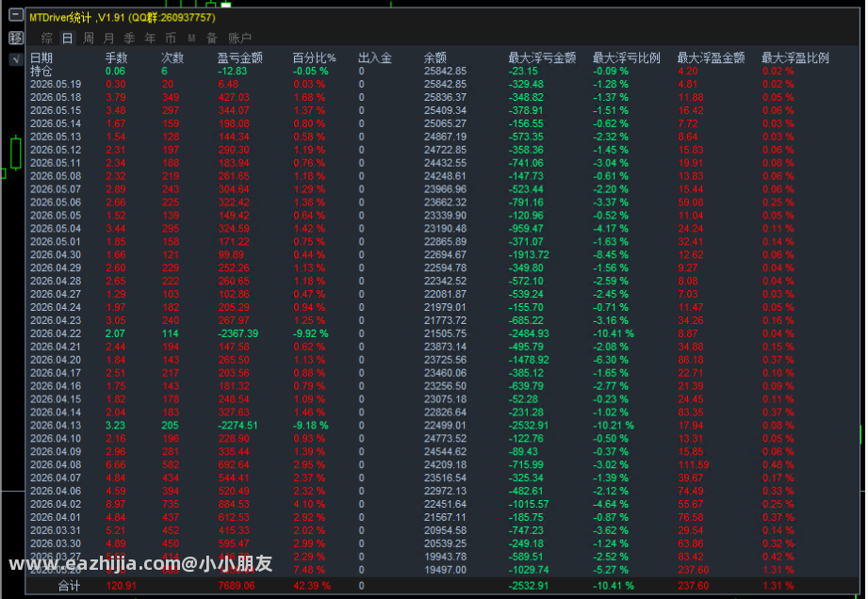Click the MTDriver统计 V1.91 title text
The image size is (868, 599).
coord(123,18)
